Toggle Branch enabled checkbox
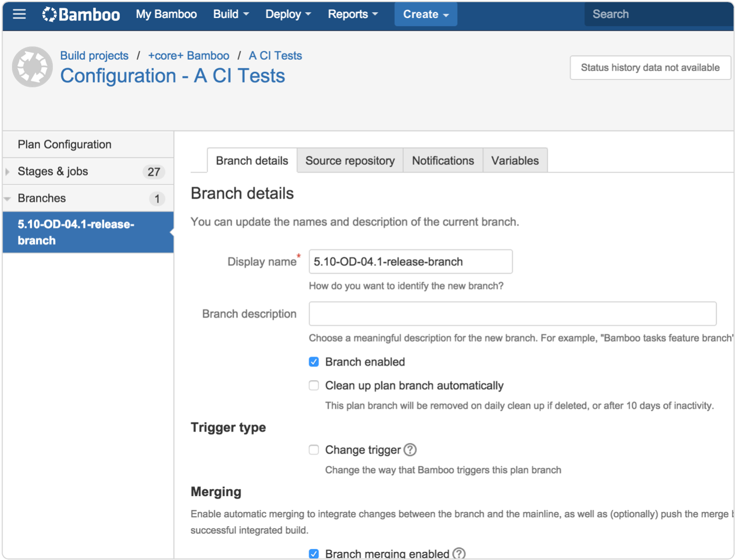The width and height of the screenshot is (737, 560). 314,362
